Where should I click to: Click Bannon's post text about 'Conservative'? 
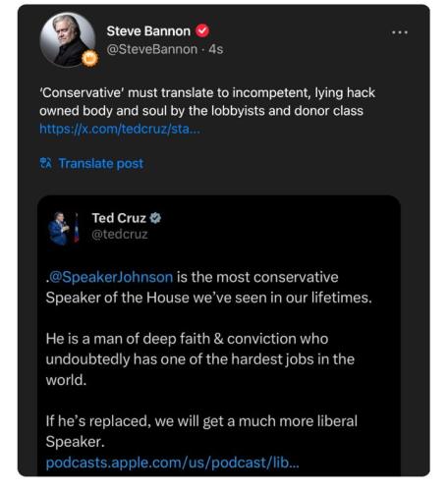click(207, 102)
